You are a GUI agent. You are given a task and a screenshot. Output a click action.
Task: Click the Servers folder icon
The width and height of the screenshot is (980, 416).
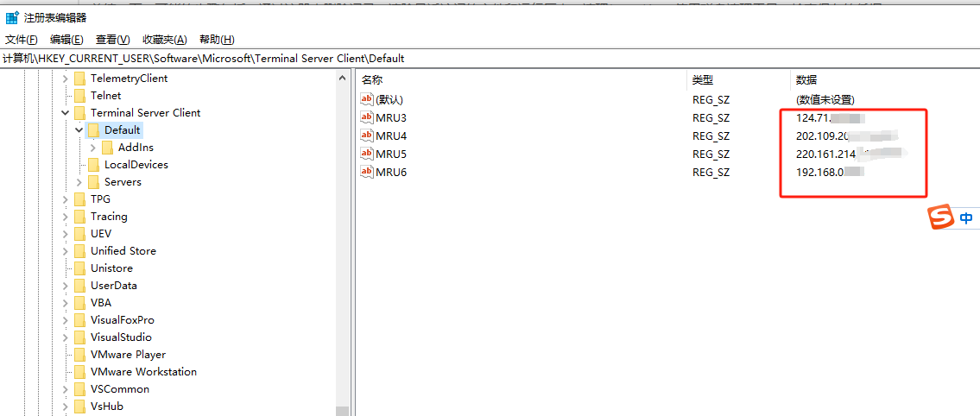click(93, 182)
